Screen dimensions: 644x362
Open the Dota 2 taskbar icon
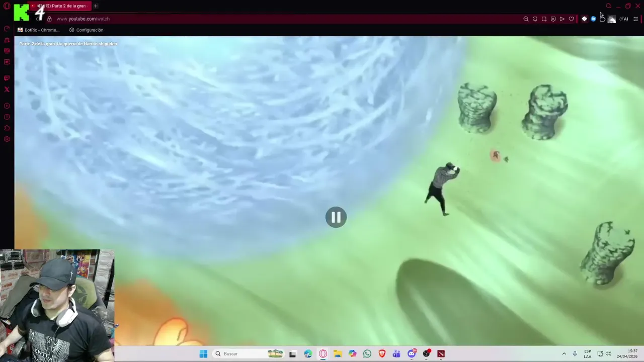[x=441, y=354]
